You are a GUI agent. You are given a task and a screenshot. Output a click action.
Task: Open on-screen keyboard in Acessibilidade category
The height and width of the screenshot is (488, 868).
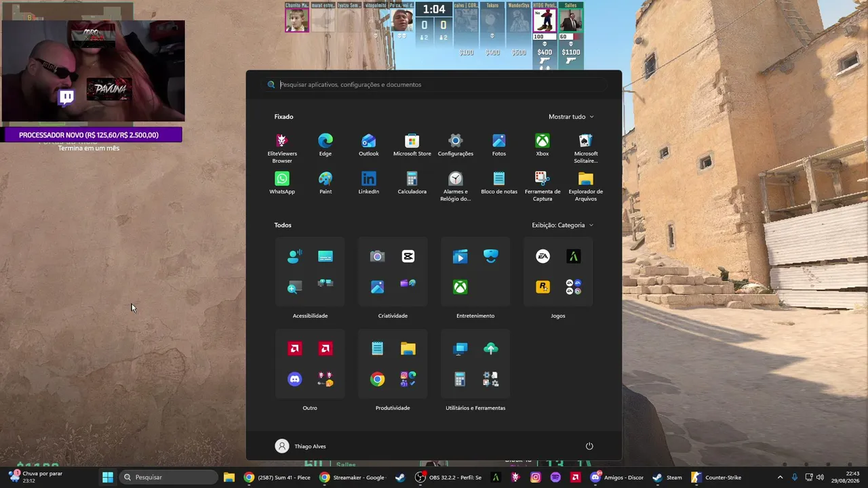pyautogui.click(x=325, y=256)
